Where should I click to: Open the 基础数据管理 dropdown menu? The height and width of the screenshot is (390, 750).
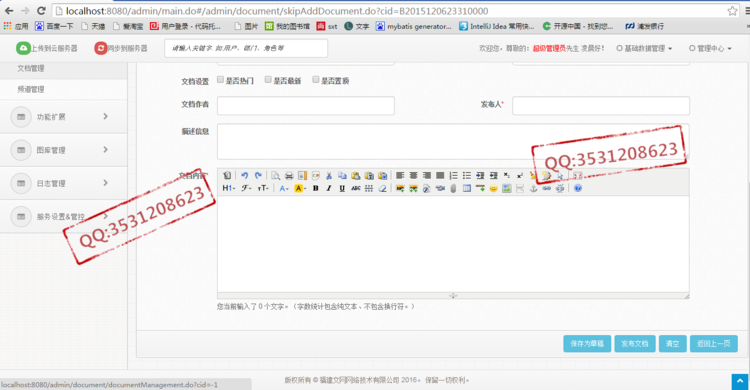(x=644, y=48)
